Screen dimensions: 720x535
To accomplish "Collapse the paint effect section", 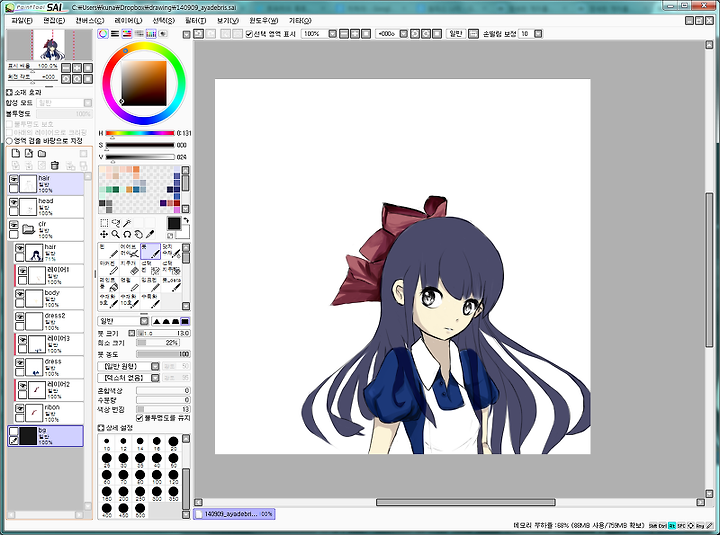I will point(9,92).
